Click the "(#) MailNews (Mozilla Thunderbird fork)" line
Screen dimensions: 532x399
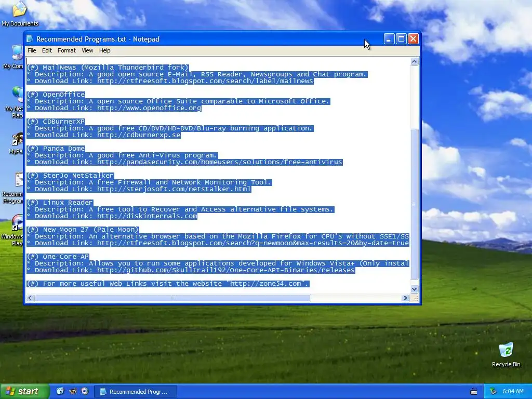108,68
